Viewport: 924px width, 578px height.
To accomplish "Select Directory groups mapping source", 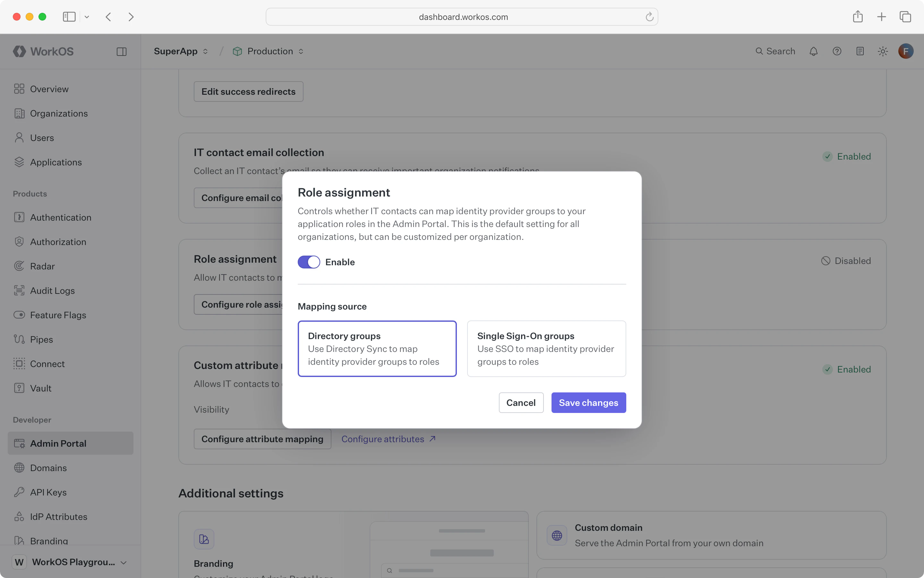I will [377, 349].
